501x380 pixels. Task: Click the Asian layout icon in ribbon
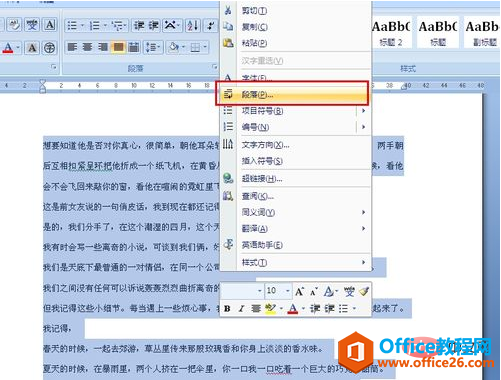click(x=170, y=25)
